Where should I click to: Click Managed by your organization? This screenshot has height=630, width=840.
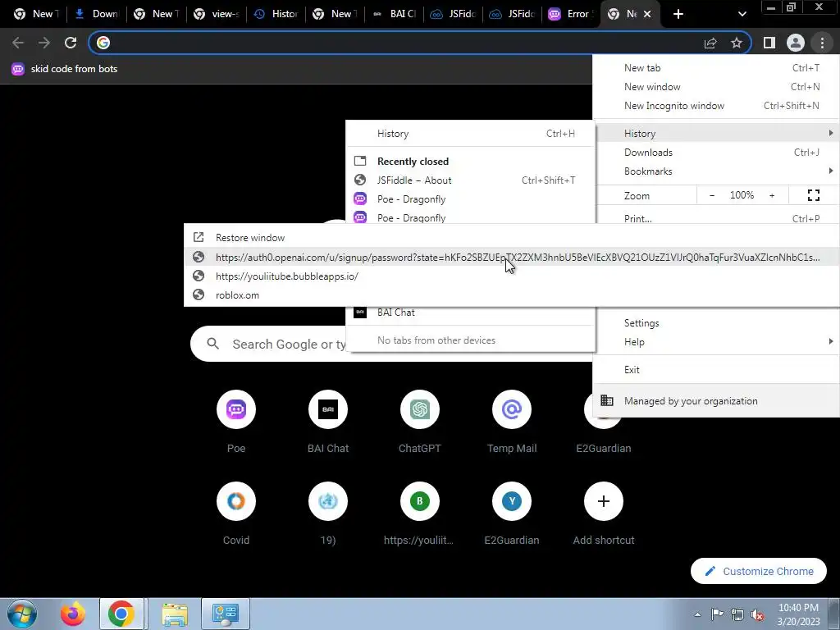[716, 400]
